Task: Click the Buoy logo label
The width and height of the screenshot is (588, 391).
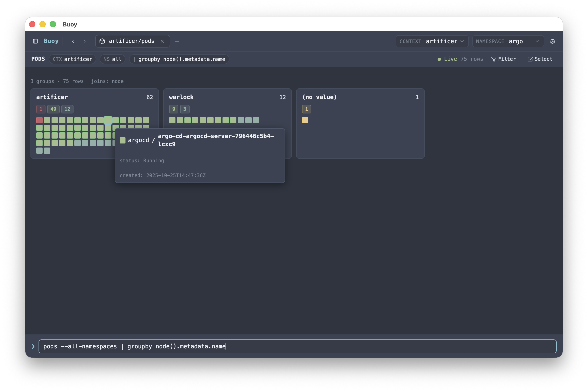Action: point(51,41)
